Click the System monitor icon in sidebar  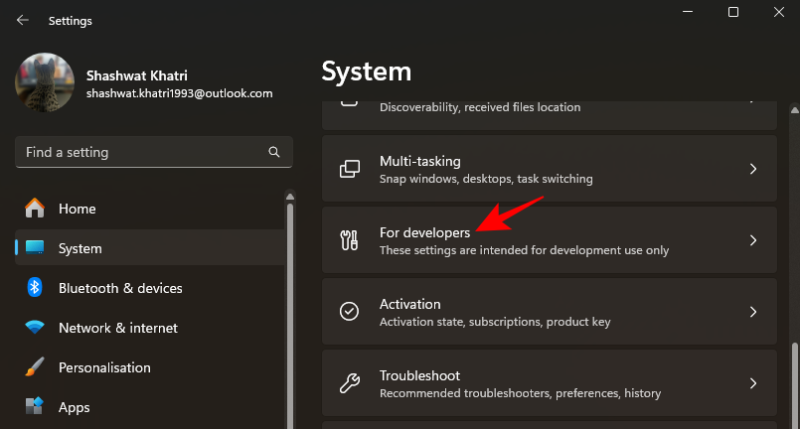(35, 248)
